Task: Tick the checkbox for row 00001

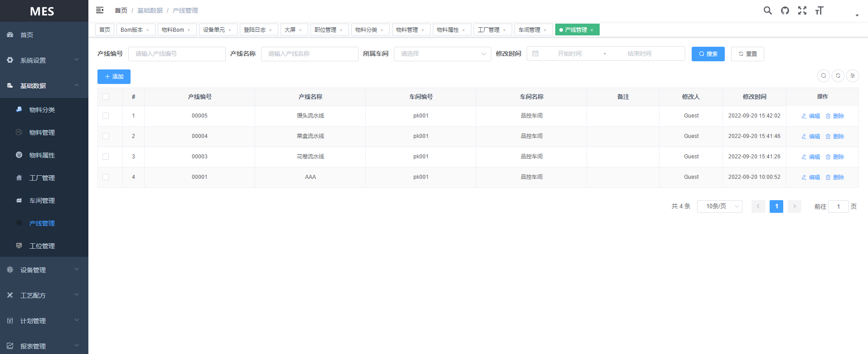Action: (106, 177)
